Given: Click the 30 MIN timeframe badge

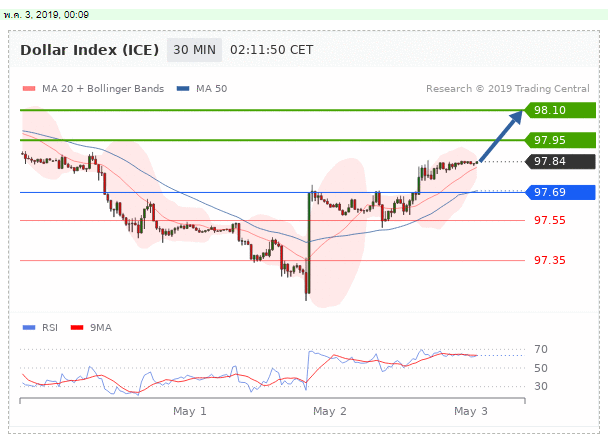Looking at the screenshot, I should tap(193, 49).
